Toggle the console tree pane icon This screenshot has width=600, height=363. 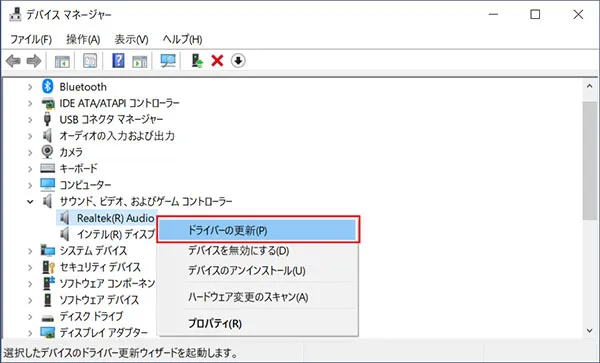click(x=62, y=61)
